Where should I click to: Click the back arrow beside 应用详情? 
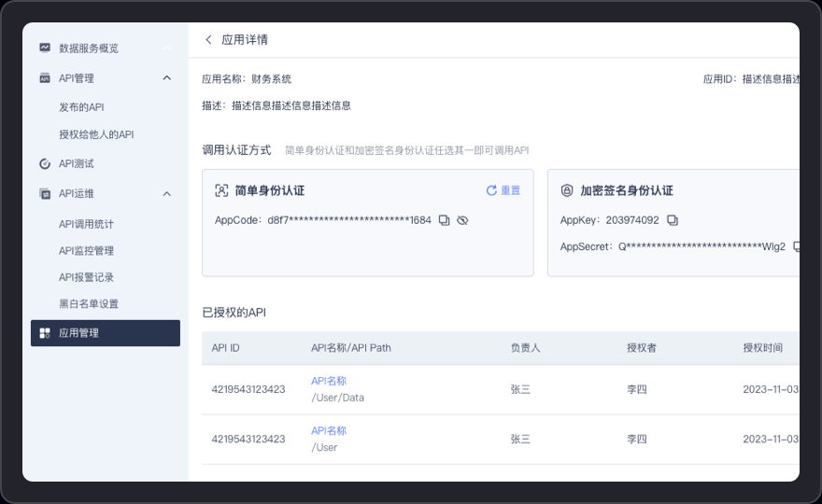[x=208, y=40]
